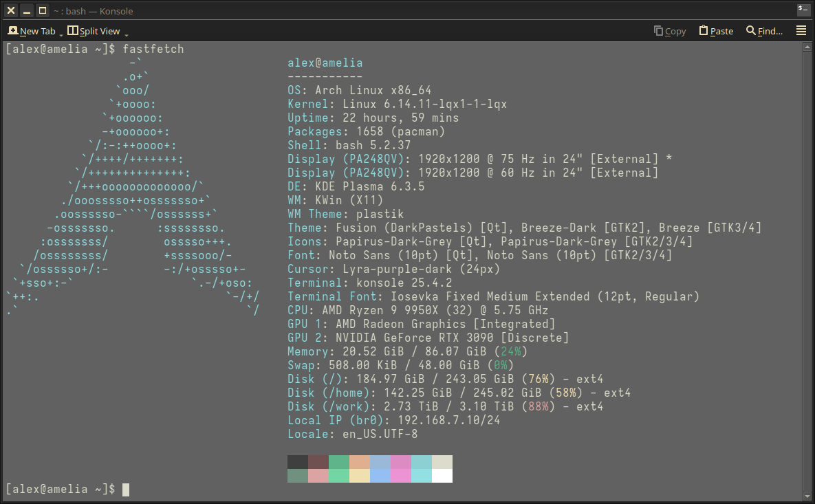Viewport: 815px width, 504px height.
Task: Click the Swap '508.00 KiB' value
Action: (x=363, y=366)
